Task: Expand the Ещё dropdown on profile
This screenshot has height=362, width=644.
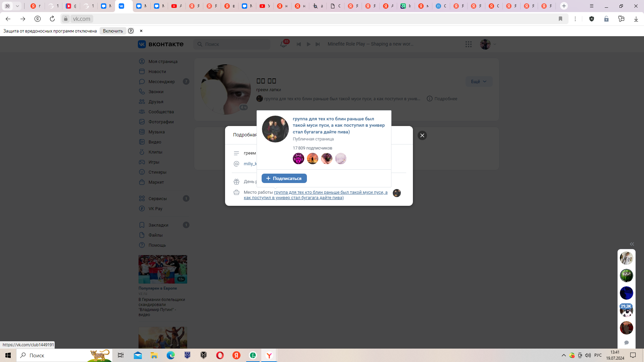Action: [479, 81]
